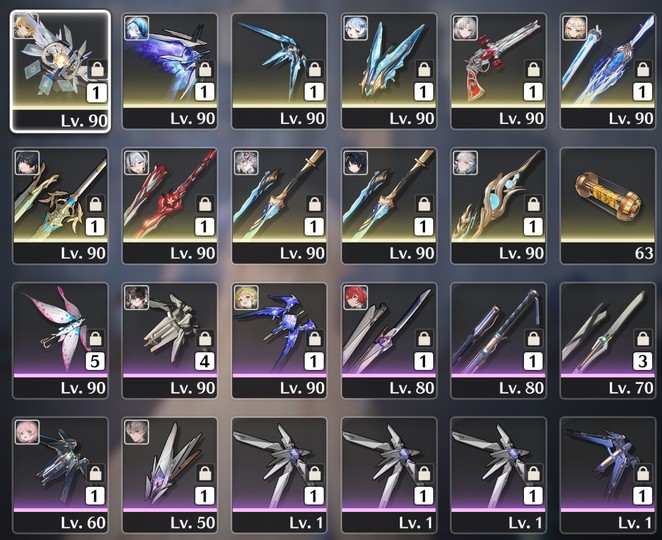Select the blue starry gauntlets with blonde portrait

point(279,340)
